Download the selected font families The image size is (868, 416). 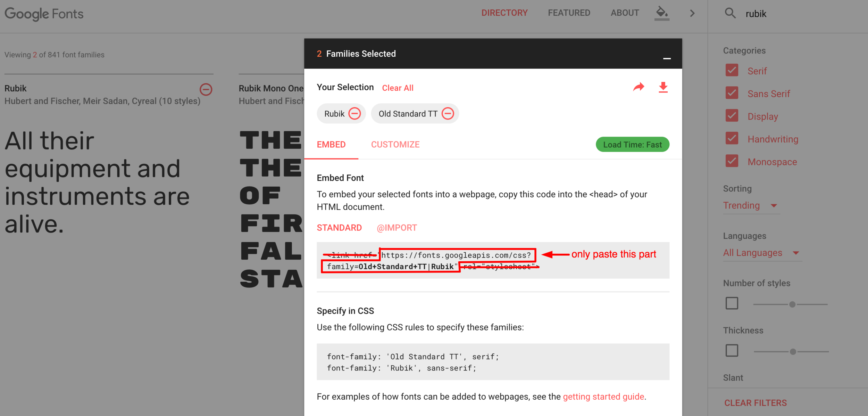point(663,87)
